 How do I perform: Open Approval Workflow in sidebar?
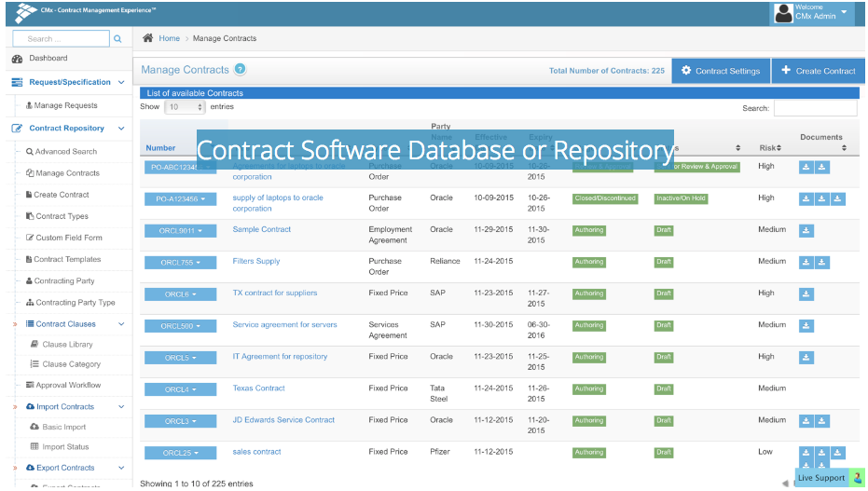click(x=68, y=386)
